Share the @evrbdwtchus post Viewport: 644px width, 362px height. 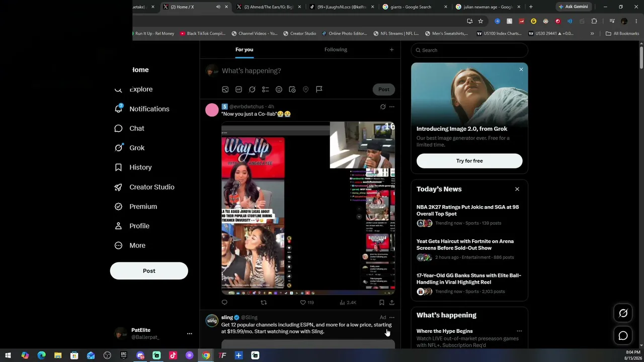point(392,303)
